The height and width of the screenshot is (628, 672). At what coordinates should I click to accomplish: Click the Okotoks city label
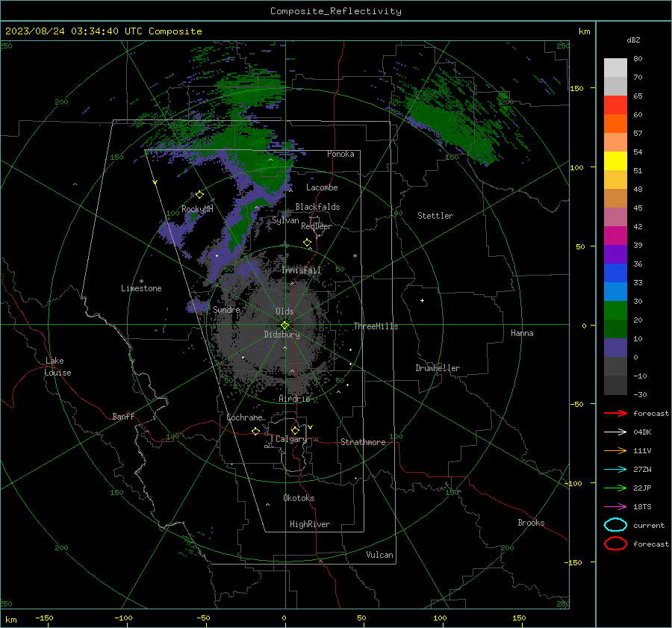tap(299, 498)
